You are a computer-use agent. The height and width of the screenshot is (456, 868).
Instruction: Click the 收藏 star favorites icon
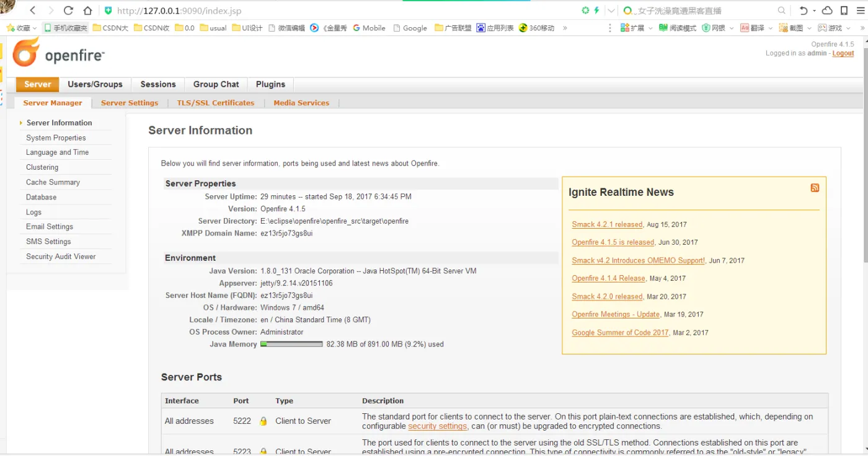11,28
